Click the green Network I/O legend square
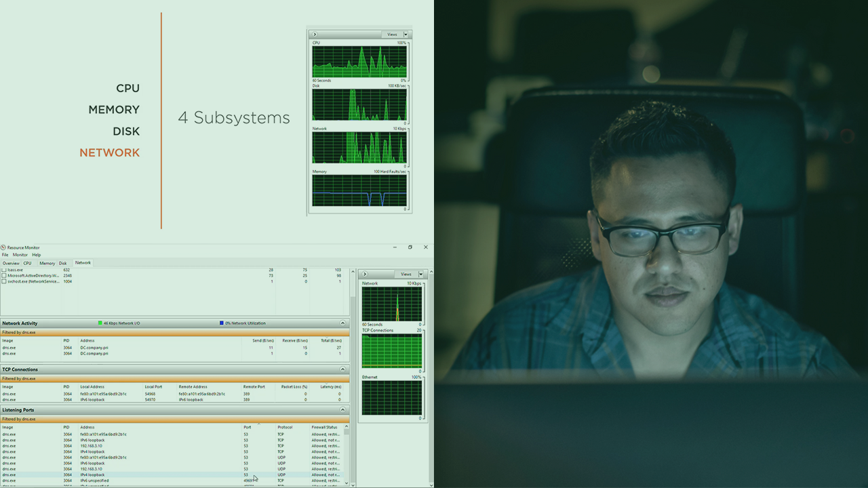 click(100, 323)
